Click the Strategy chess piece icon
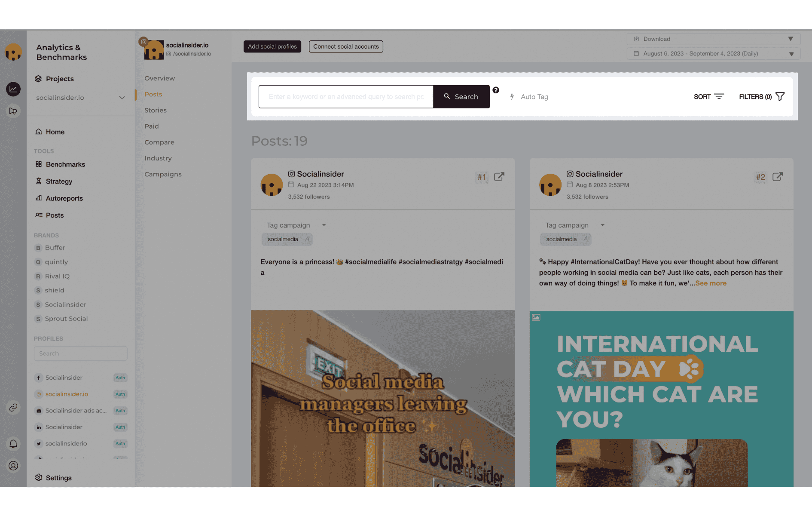The image size is (812, 516). [x=39, y=181]
